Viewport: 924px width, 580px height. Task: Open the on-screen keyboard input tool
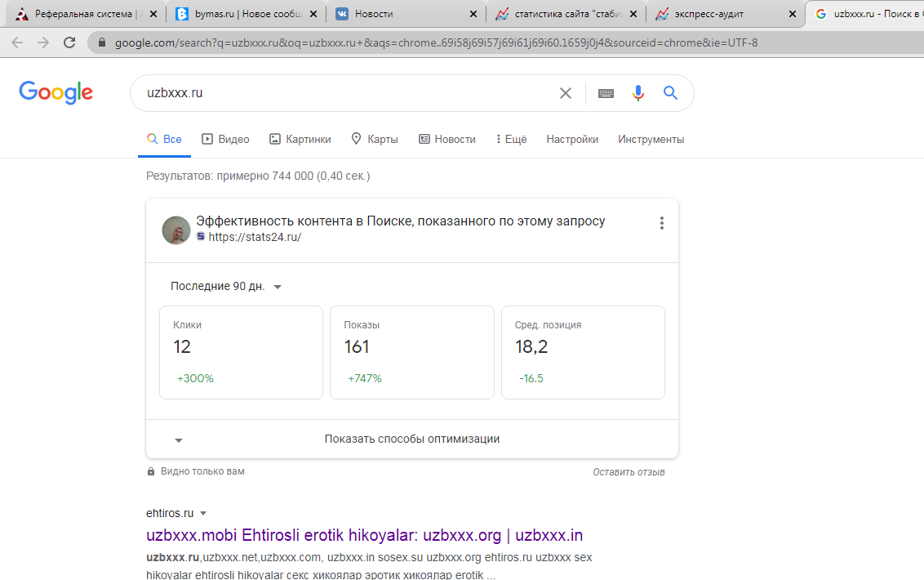(606, 93)
